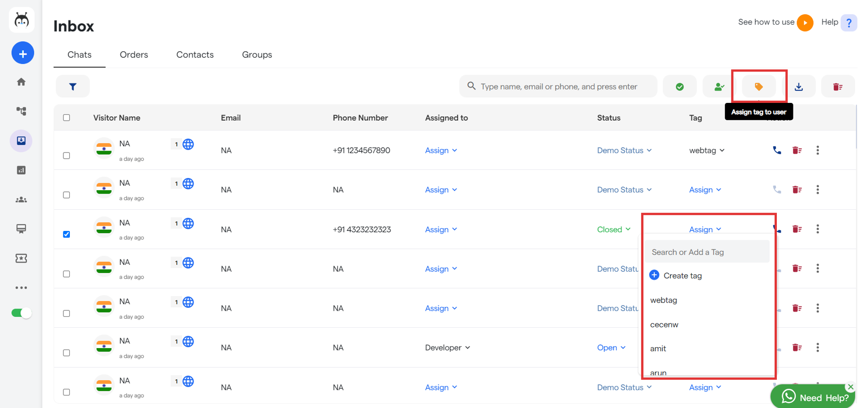Open the Closed status dropdown
This screenshot has width=868, height=408.
pyautogui.click(x=614, y=229)
